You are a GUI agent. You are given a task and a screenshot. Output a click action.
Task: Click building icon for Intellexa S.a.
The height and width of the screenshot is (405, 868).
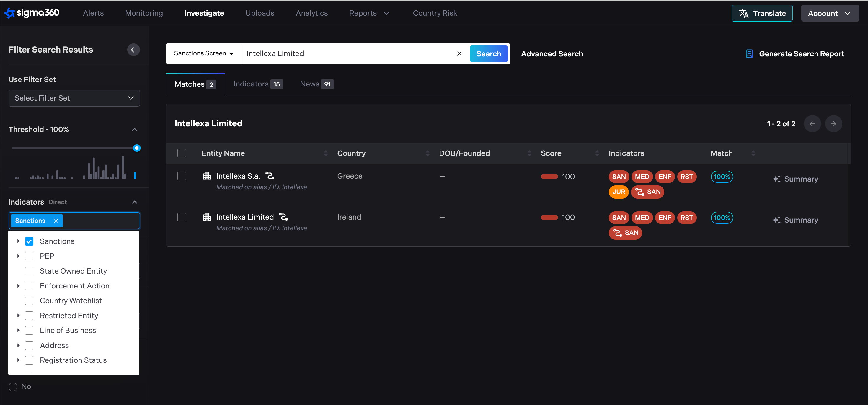(207, 176)
